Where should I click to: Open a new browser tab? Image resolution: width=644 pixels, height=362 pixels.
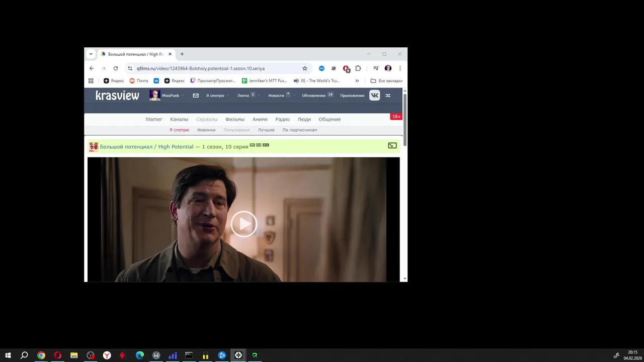[x=182, y=54]
